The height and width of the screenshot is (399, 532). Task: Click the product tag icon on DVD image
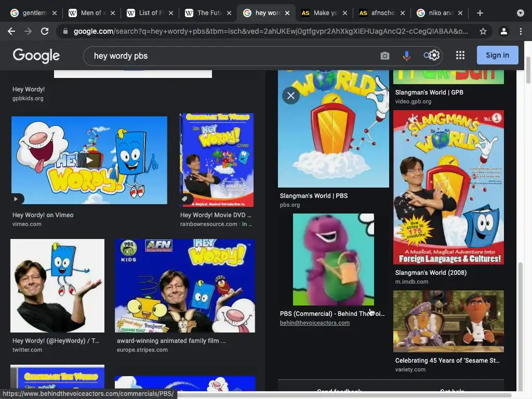(x=184, y=199)
